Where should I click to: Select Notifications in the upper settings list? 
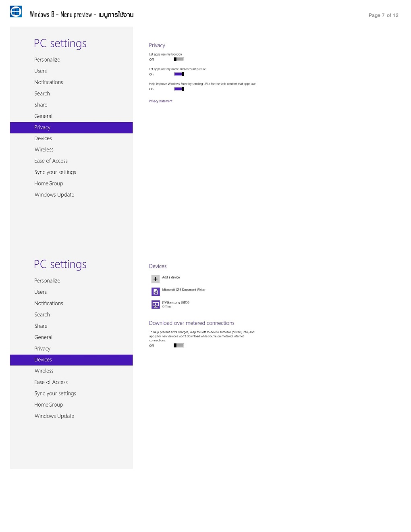48,82
